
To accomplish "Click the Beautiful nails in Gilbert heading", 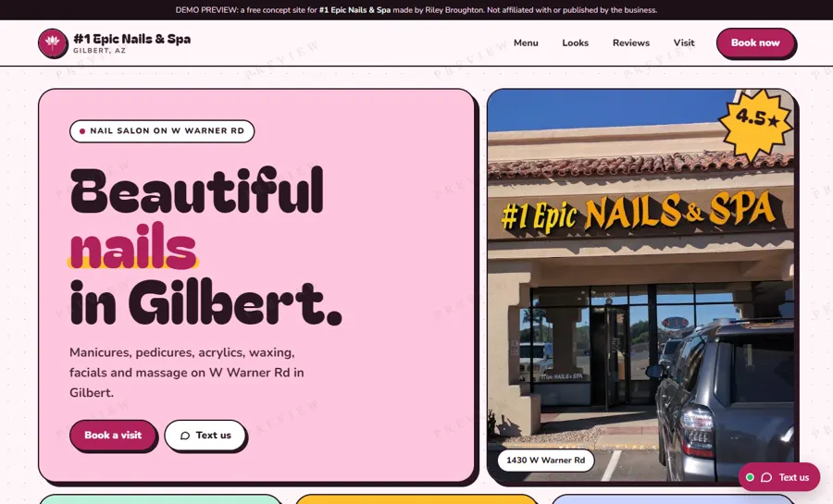I will [x=206, y=246].
